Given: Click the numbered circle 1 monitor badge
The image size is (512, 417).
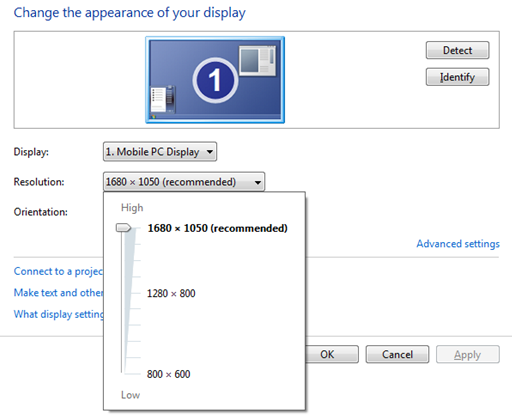Looking at the screenshot, I should point(215,80).
